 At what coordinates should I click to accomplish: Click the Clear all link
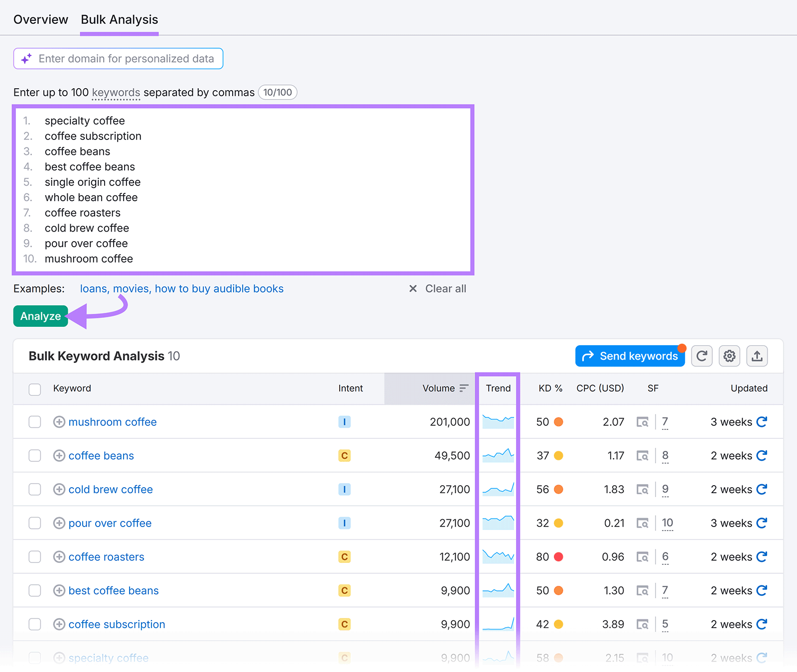(437, 289)
